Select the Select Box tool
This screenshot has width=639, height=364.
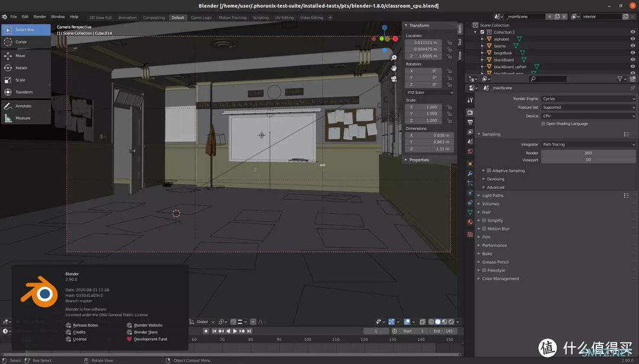26,30
